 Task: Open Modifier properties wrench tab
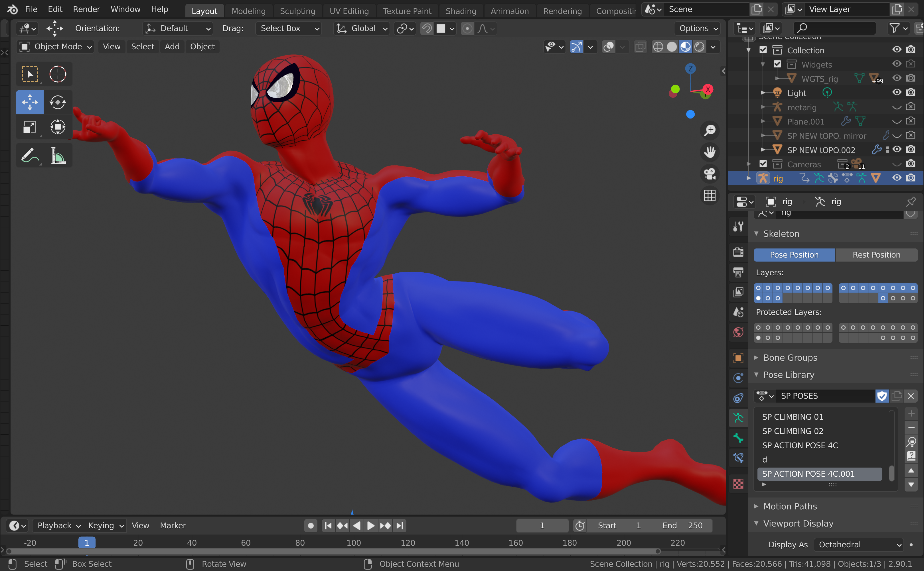[x=738, y=227]
